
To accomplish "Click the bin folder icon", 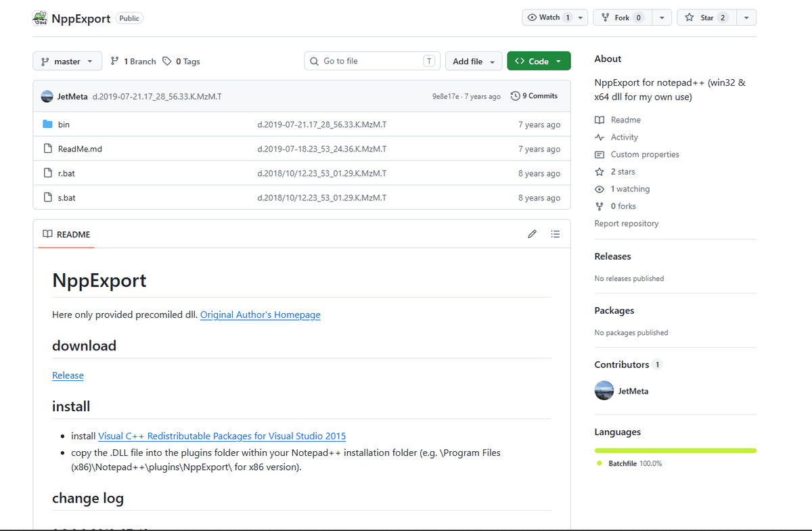I will point(47,124).
